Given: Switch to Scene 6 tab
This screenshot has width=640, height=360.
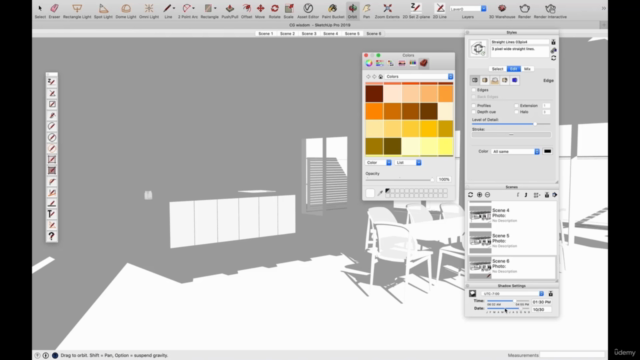Looking at the screenshot, I should point(374,33).
